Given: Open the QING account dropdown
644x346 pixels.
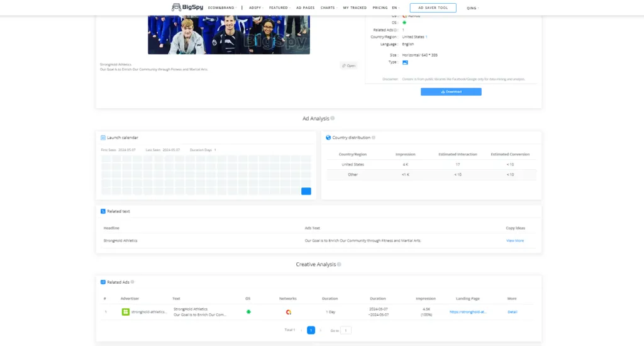Looking at the screenshot, I should [472, 8].
